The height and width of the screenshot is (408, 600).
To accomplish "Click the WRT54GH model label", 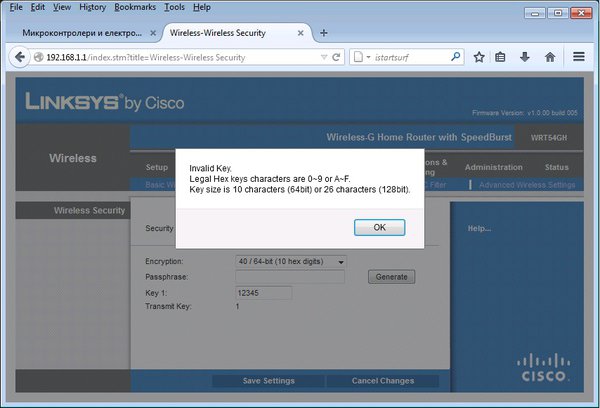I will click(x=549, y=138).
